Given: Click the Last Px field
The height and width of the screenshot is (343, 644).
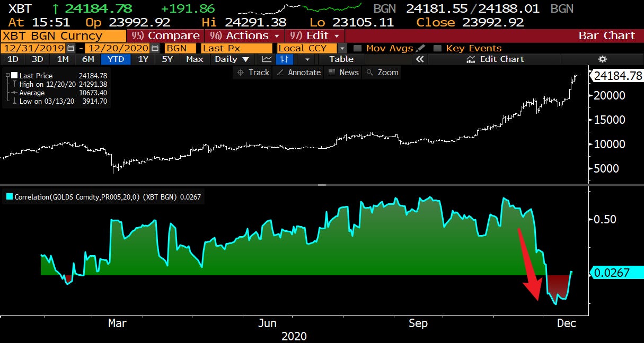Looking at the screenshot, I should (x=236, y=48).
